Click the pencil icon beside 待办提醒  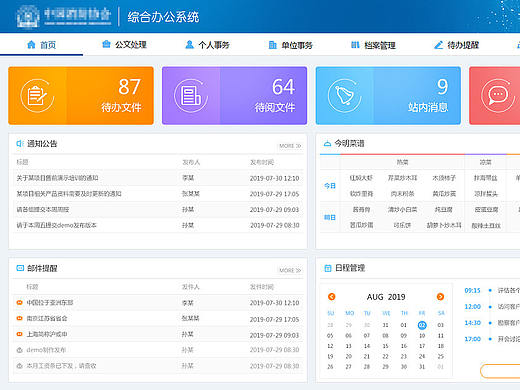point(438,45)
